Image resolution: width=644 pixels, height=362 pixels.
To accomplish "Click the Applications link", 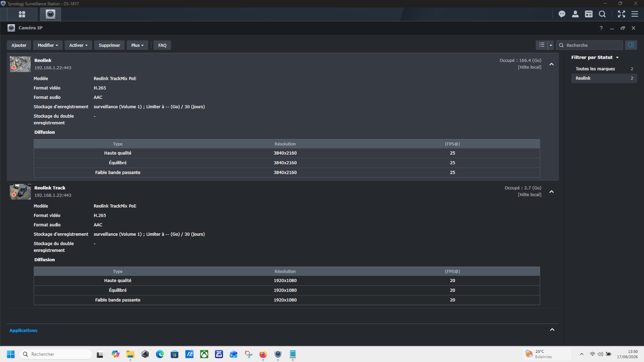I will point(23,330).
